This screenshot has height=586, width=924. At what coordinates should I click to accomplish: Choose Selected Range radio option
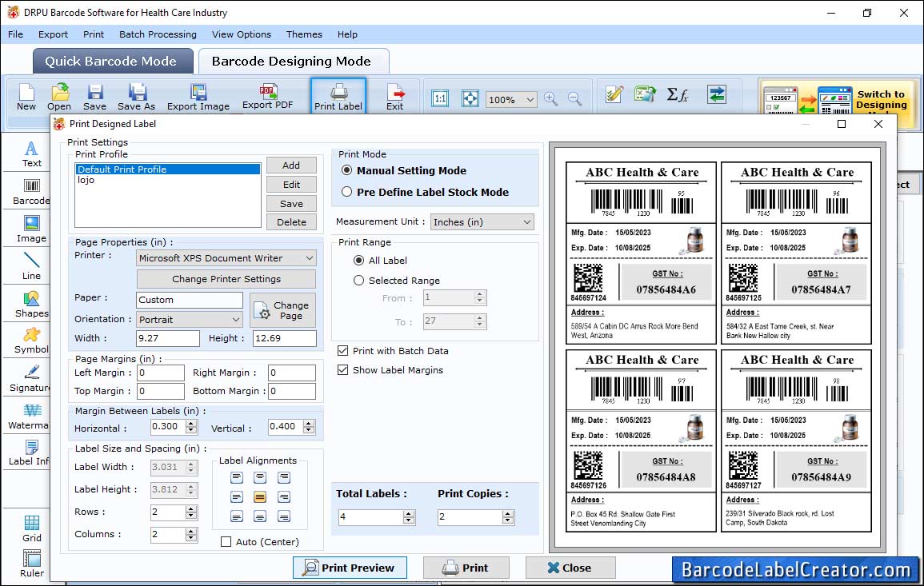coord(358,281)
